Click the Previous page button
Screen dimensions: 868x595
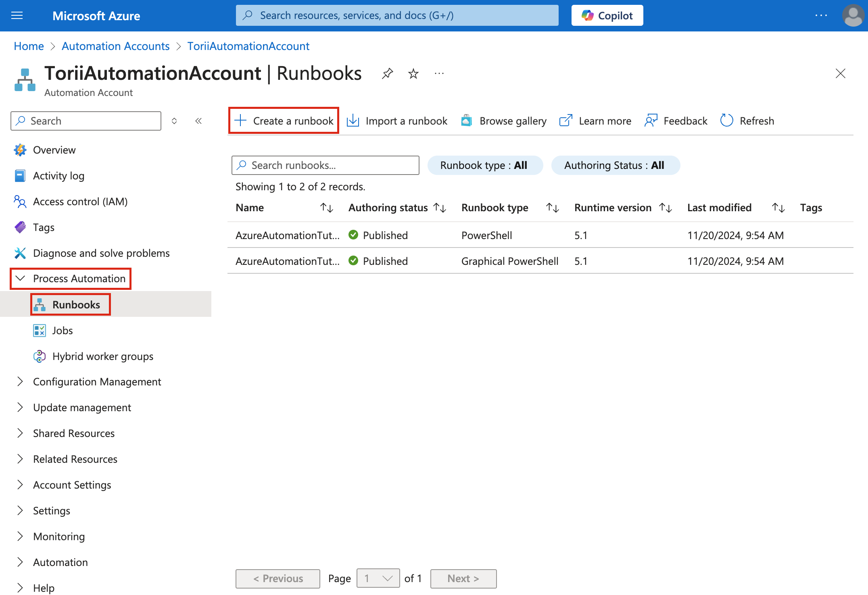278,578
